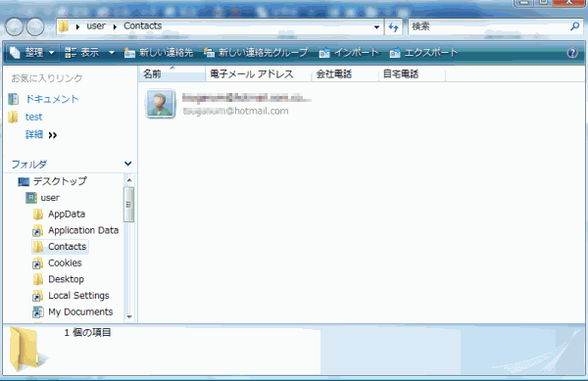
Task: Expand 詳細 (More) favorite links
Action: 41,135
